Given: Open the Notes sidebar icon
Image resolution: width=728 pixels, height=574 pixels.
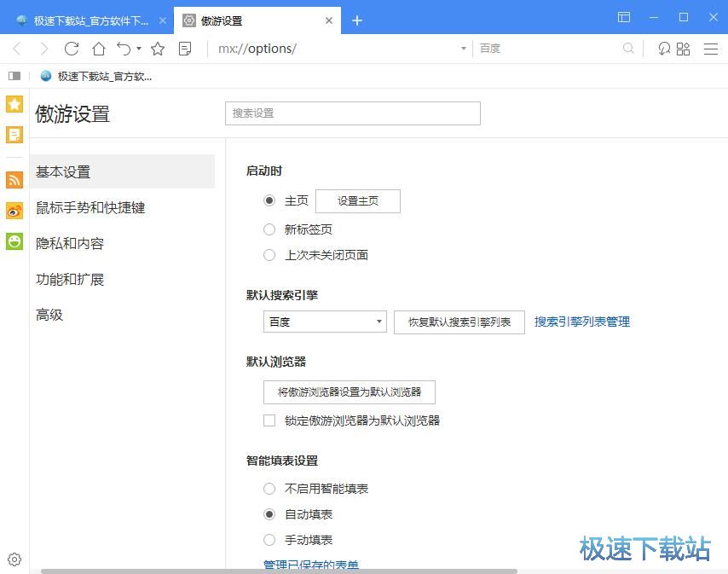Looking at the screenshot, I should click(14, 135).
